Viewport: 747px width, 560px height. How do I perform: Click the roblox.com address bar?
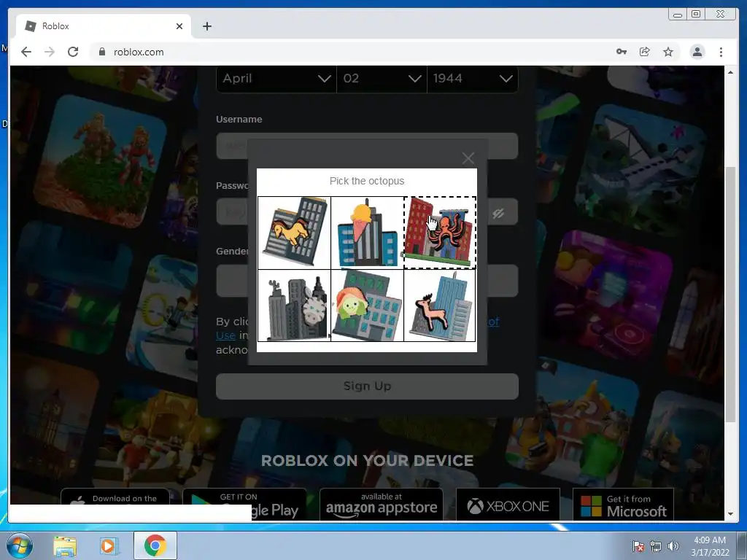click(x=352, y=52)
